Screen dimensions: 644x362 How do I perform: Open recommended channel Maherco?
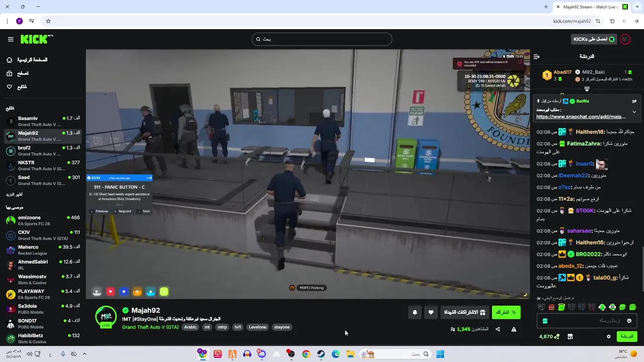click(x=43, y=250)
